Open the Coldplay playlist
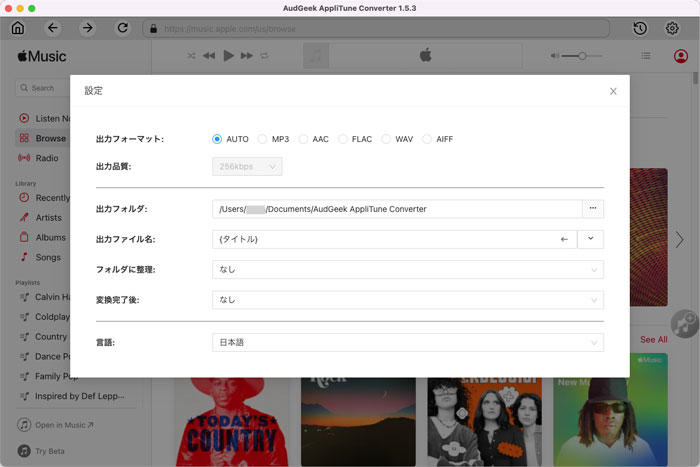Image resolution: width=700 pixels, height=467 pixels. (45, 317)
